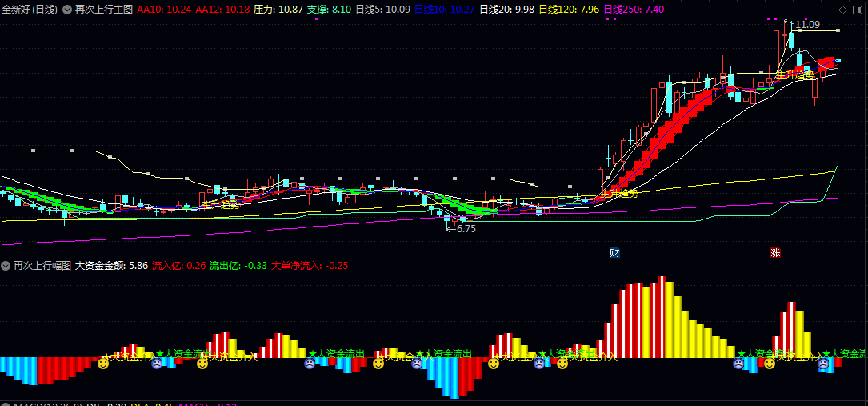Click the yellow 日线120: 7.96 label

pyautogui.click(x=569, y=10)
